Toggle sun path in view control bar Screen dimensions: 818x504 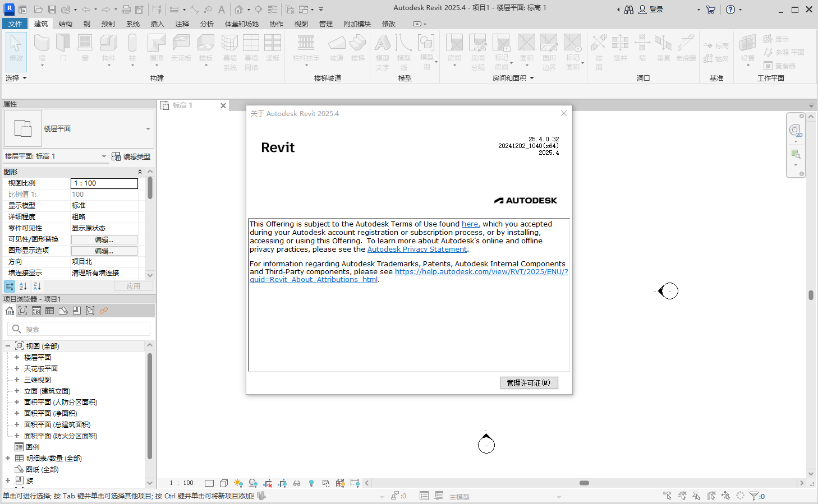click(238, 483)
